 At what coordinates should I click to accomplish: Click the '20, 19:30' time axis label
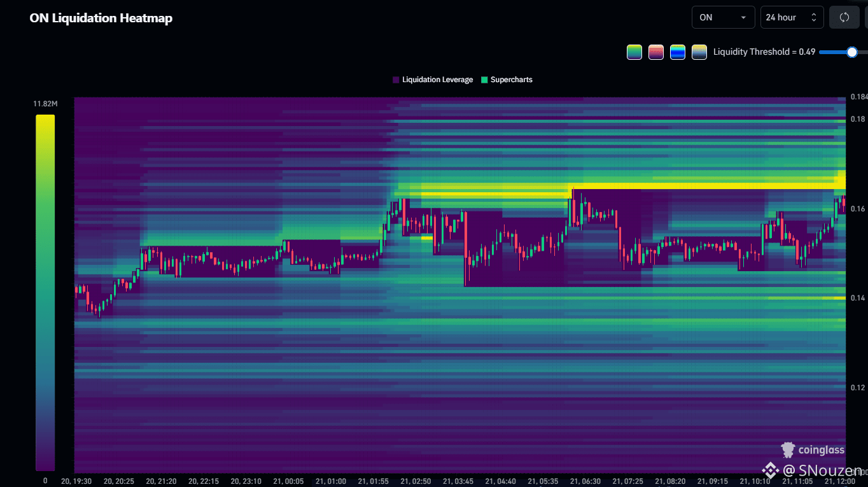pos(76,481)
